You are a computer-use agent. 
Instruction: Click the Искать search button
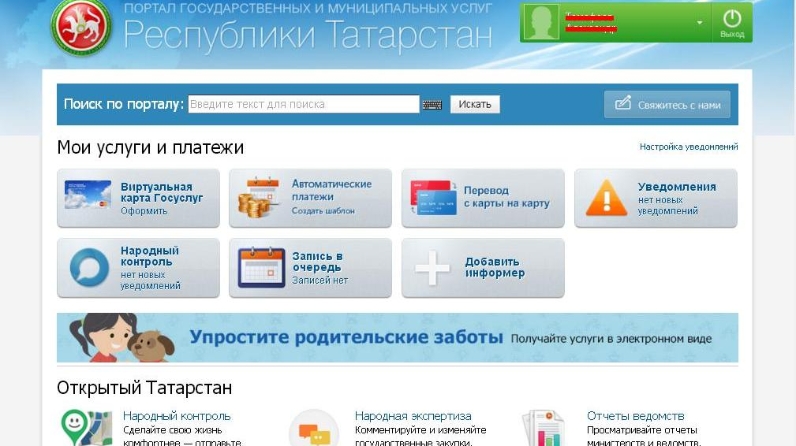click(x=475, y=104)
